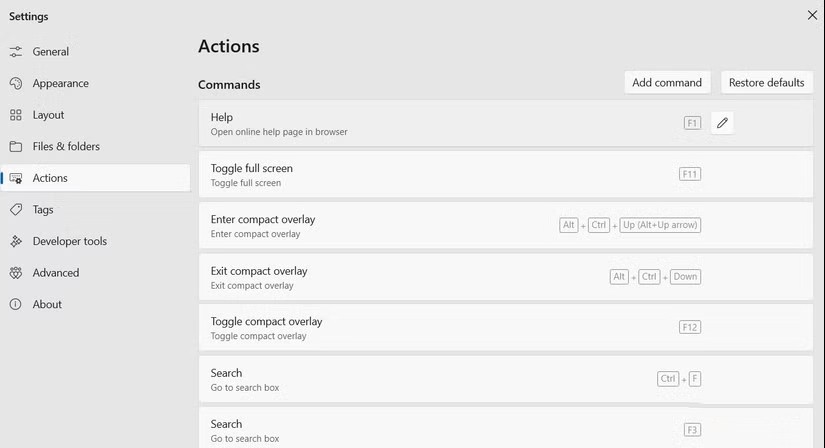Click the Files & folders icon
The width and height of the screenshot is (825, 448).
tap(16, 146)
